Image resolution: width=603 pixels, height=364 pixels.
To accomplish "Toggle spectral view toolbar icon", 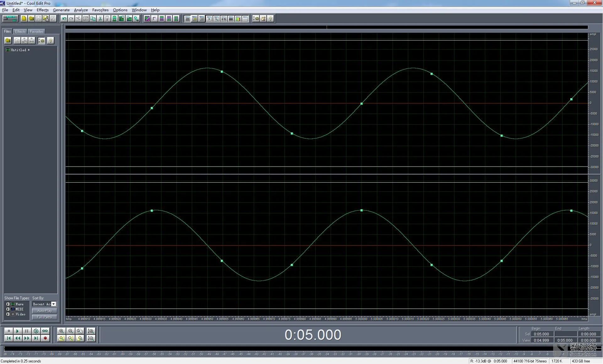I will click(x=147, y=19).
